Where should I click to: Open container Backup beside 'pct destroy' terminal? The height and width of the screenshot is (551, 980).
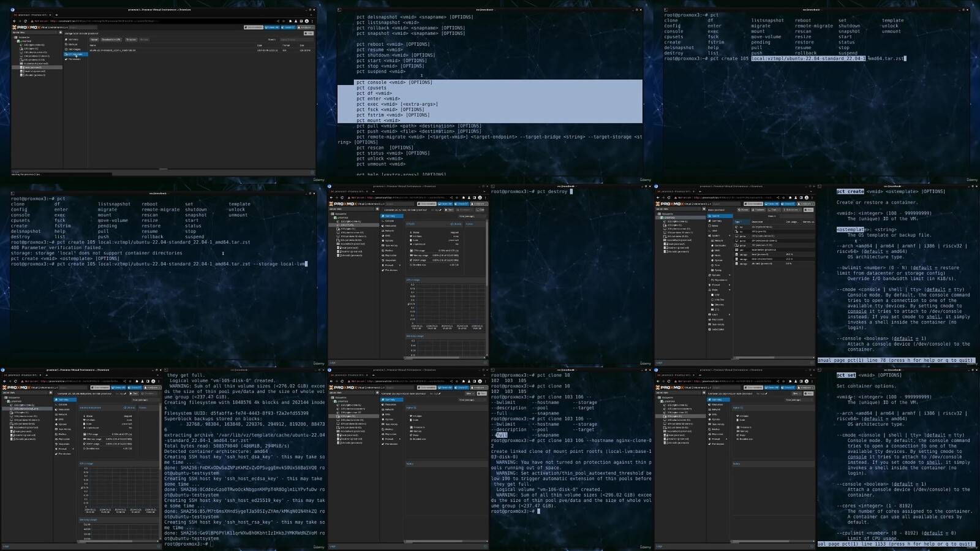coord(389,251)
